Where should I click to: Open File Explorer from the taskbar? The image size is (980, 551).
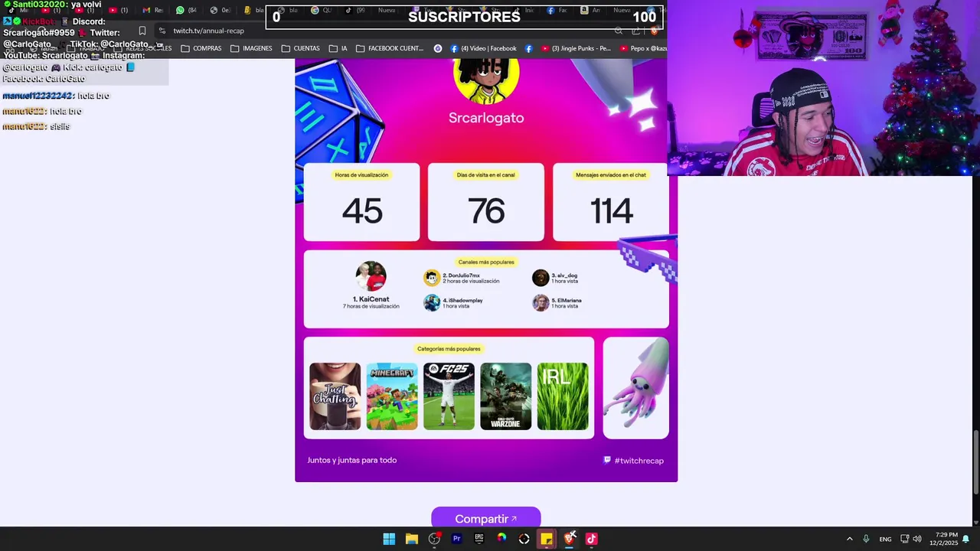tap(411, 539)
